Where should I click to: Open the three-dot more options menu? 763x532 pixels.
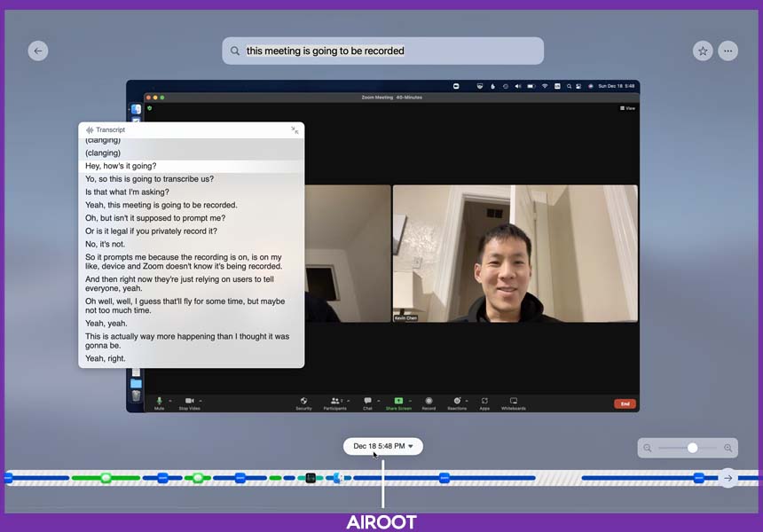(x=728, y=51)
